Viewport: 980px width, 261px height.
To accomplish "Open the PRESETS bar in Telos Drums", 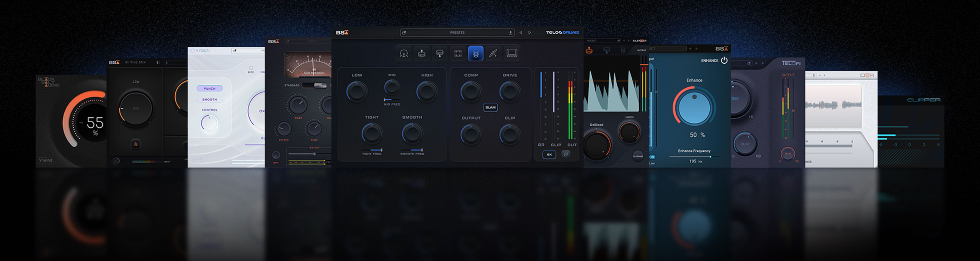I will tap(457, 33).
